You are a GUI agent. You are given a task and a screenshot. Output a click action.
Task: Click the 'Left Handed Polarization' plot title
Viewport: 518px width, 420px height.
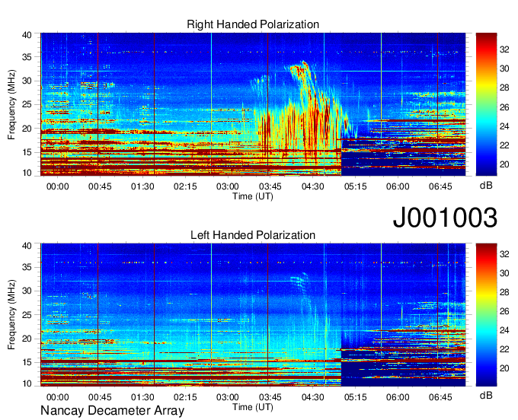pyautogui.click(x=253, y=235)
